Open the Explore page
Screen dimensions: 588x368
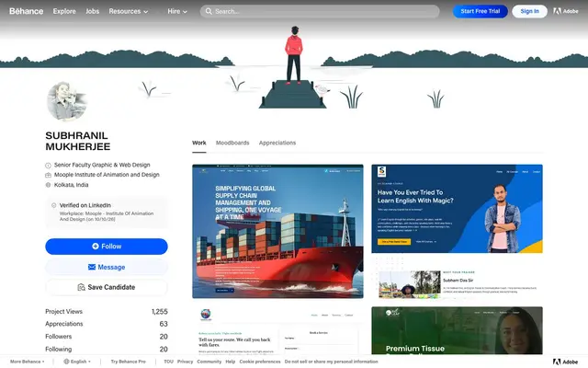(64, 11)
